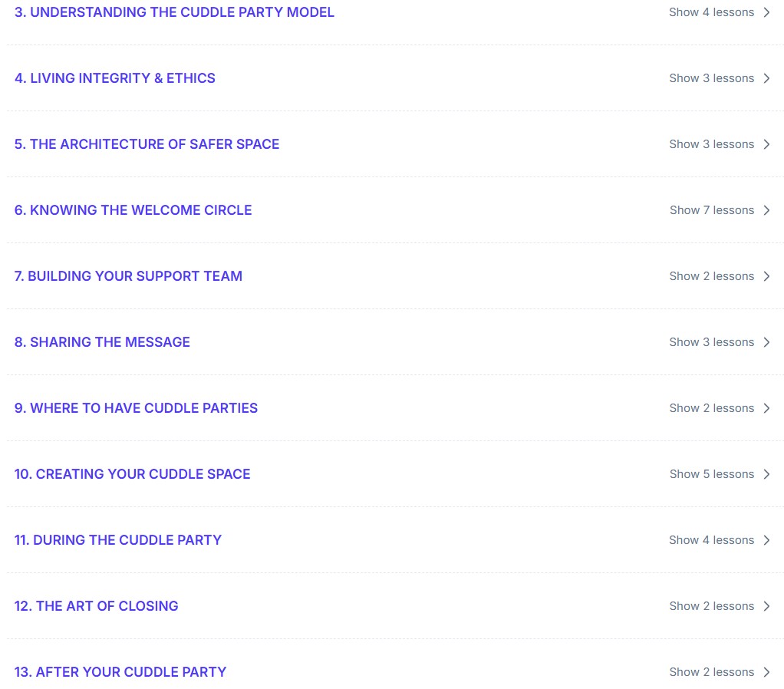
Task: Click chevron arrow for Architecture of Safer Space
Action: tap(766, 144)
